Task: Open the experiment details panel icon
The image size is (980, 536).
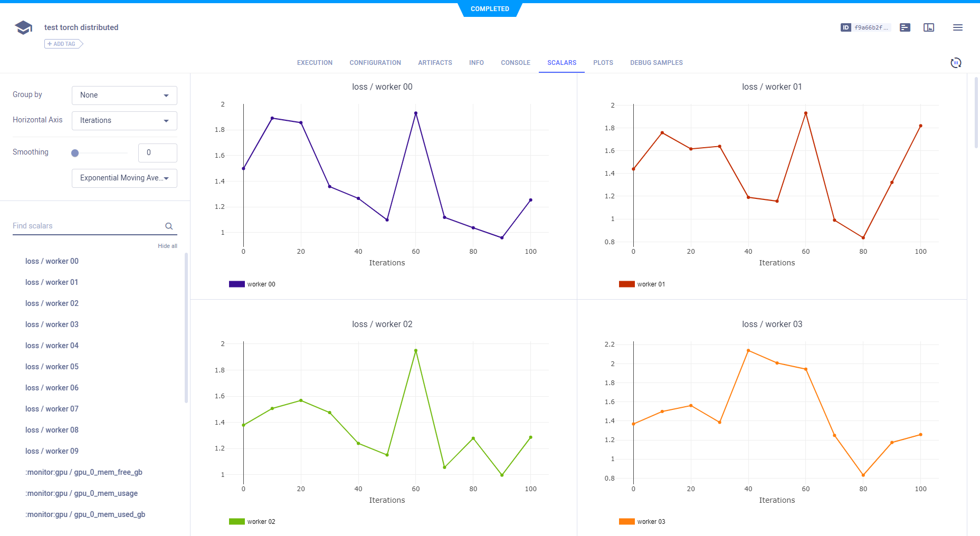Action: (x=905, y=27)
